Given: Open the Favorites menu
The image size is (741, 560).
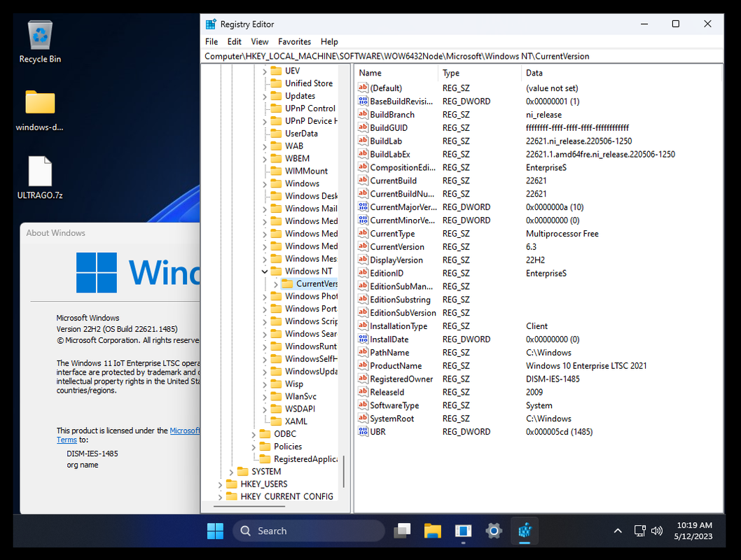Looking at the screenshot, I should click(294, 41).
